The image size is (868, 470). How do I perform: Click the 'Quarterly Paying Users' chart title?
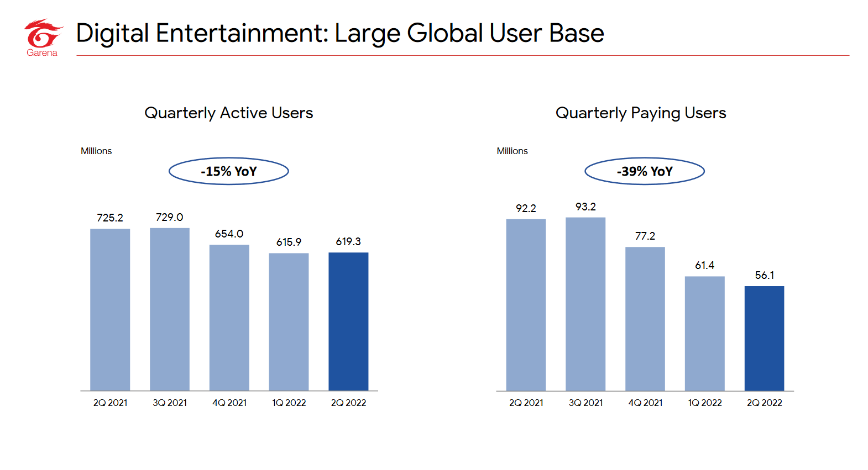pyautogui.click(x=641, y=113)
